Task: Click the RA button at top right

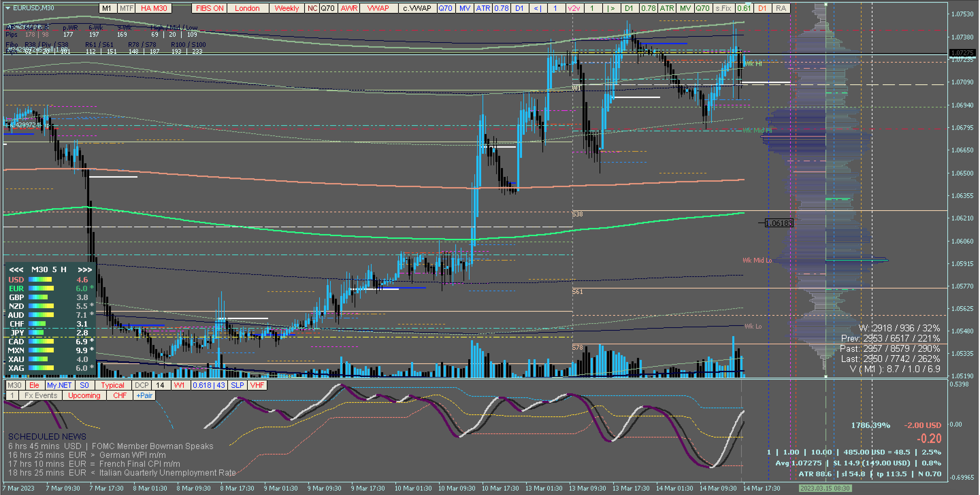Action: pyautogui.click(x=781, y=8)
